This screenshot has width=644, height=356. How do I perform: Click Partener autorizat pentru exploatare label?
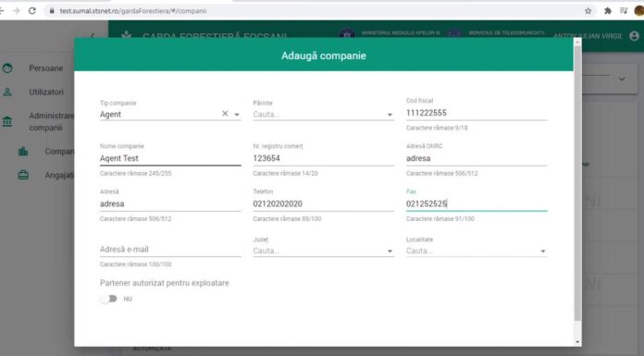coord(165,283)
